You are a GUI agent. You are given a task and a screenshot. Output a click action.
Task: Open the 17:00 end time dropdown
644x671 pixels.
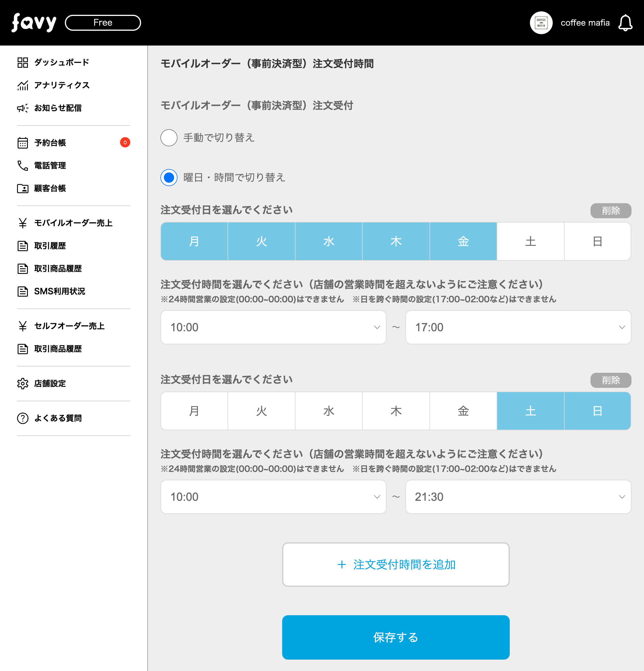[518, 327]
